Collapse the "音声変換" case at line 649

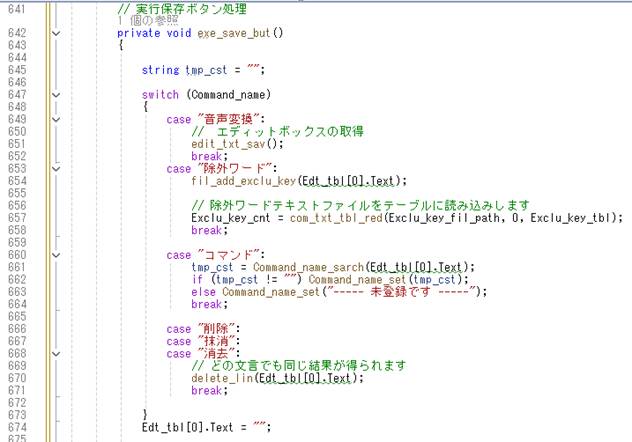pos(55,120)
